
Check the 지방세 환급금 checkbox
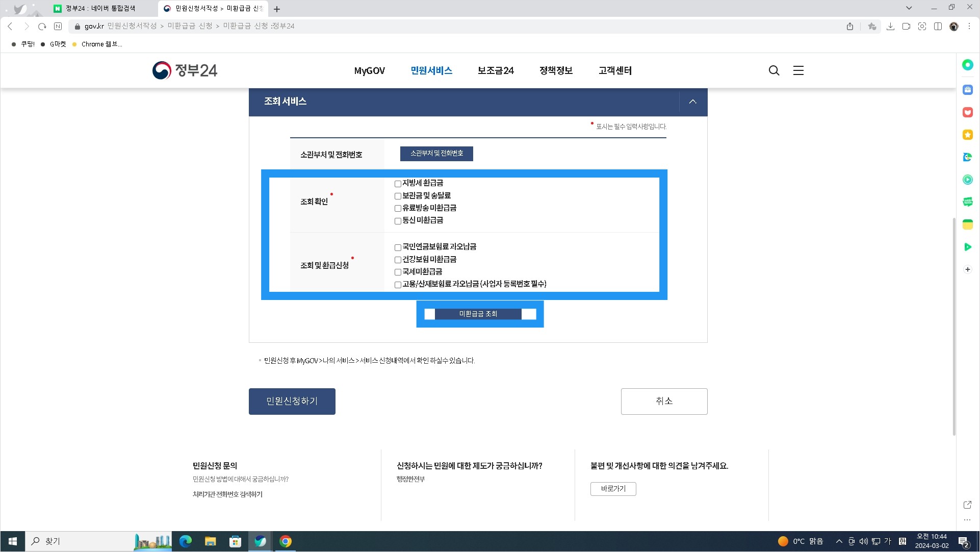tap(398, 184)
